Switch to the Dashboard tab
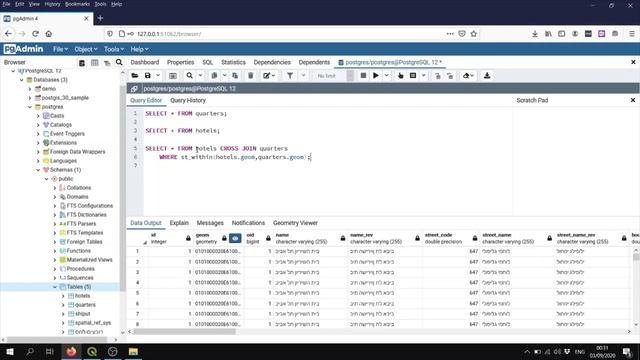This screenshot has height=360, width=640. [x=144, y=62]
